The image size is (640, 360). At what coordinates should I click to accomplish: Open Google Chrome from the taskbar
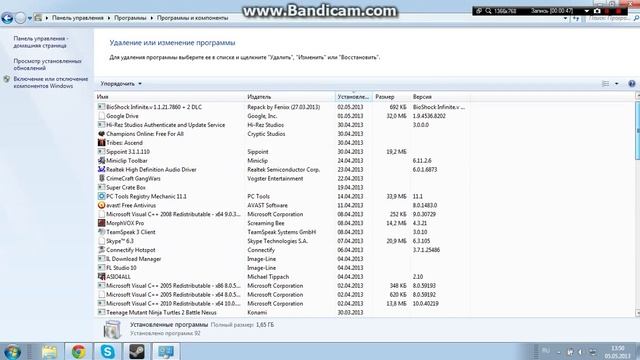[78, 351]
